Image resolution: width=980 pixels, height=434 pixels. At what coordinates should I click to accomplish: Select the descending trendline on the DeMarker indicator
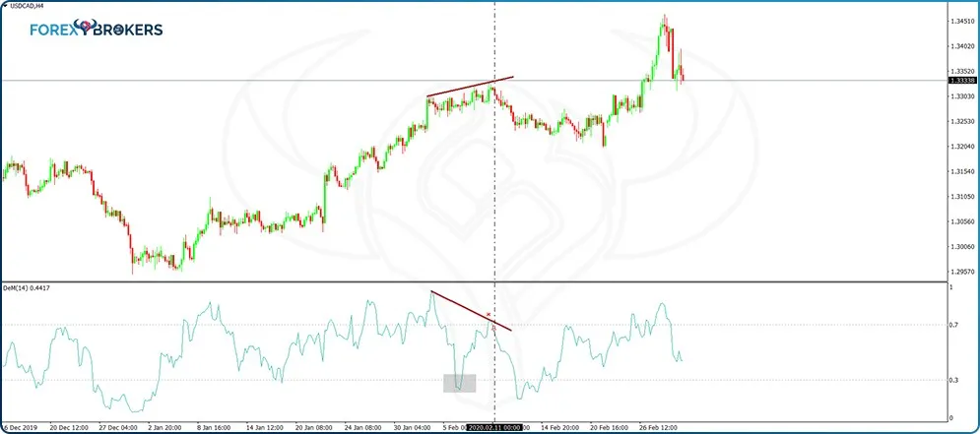point(471,311)
